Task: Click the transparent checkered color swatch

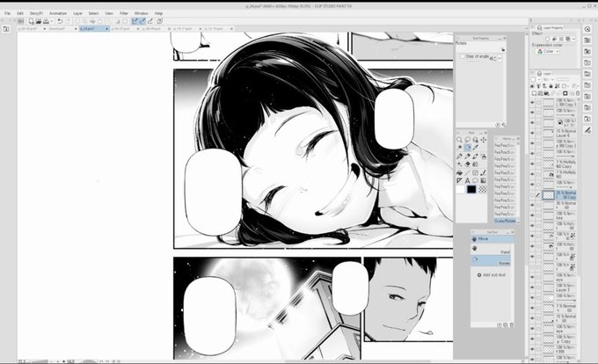Action: point(483,189)
